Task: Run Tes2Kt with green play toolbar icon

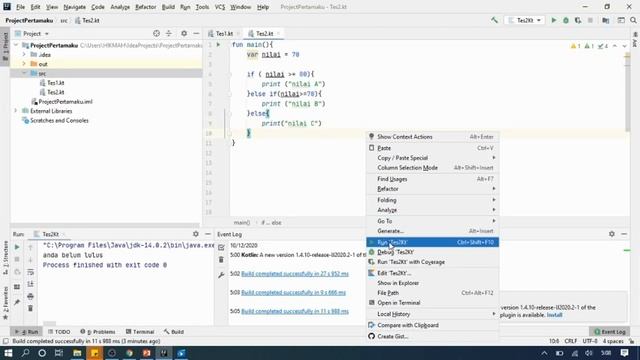Action: pos(553,20)
